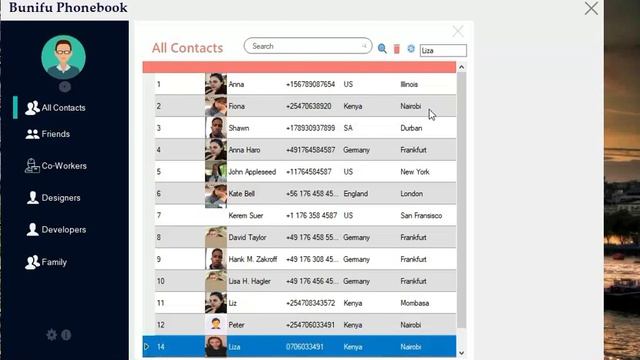Click phone number +25470638920
This screenshot has height=360, width=640.
[x=309, y=106]
